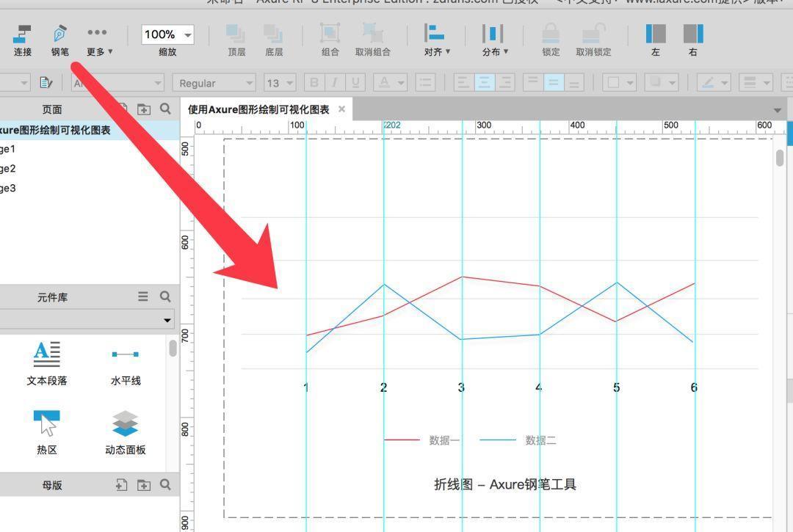
Task: Toggle underline formatting
Action: (x=355, y=83)
